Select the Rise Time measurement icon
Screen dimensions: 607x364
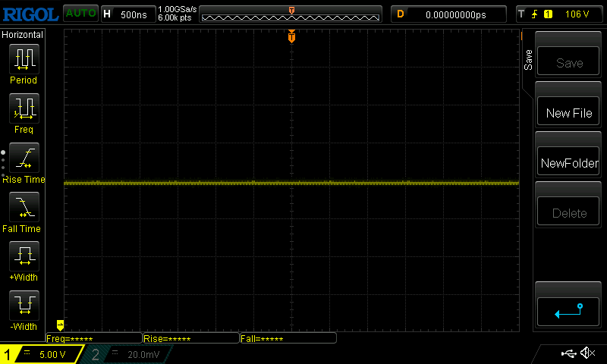(24, 158)
